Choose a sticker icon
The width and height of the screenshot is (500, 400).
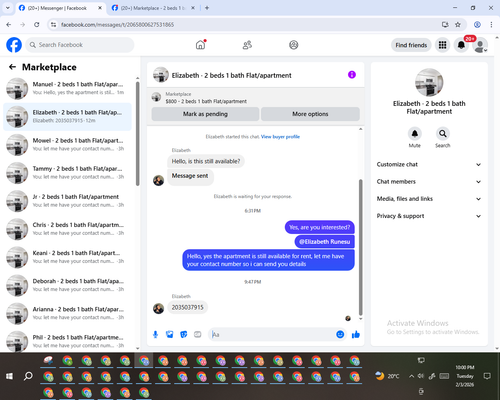coord(184,334)
